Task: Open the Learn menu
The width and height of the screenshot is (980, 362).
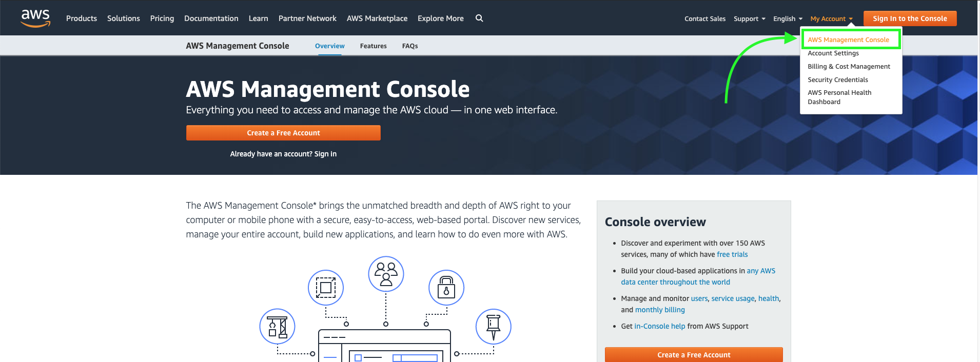Action: point(259,18)
